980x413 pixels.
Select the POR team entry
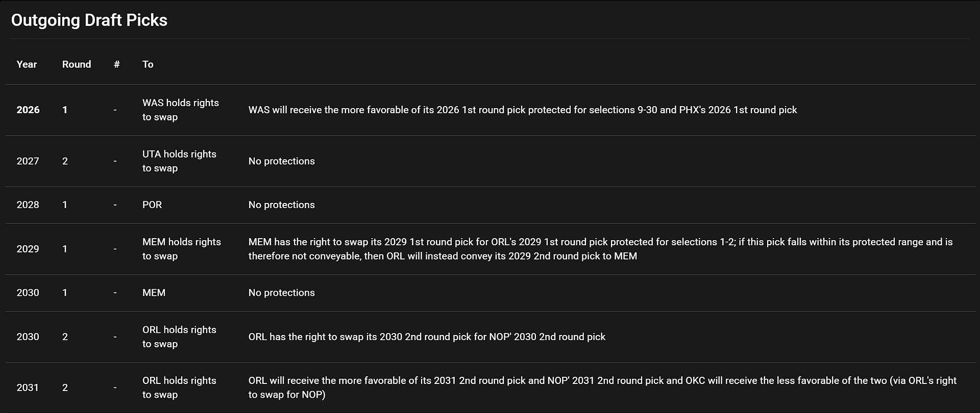(x=152, y=205)
